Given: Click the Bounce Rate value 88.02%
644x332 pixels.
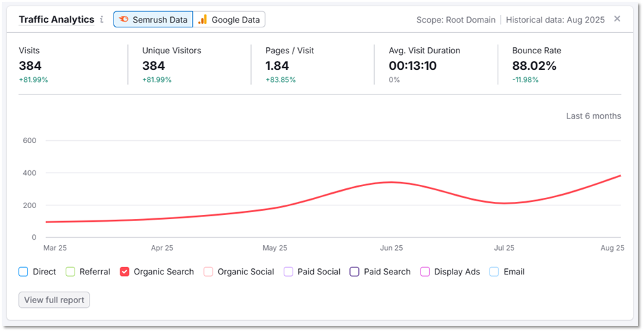Looking at the screenshot, I should click(534, 66).
